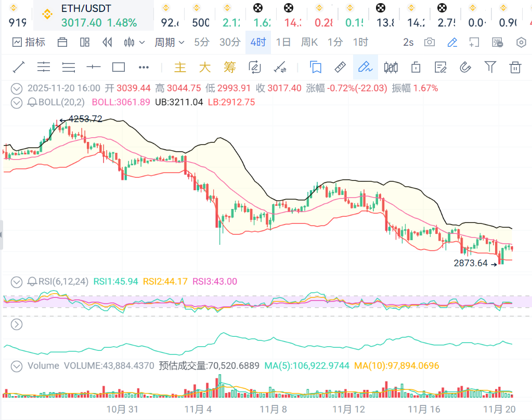Click the lock drawings icon
Viewport: 532px width, 420px height.
tap(416, 67)
